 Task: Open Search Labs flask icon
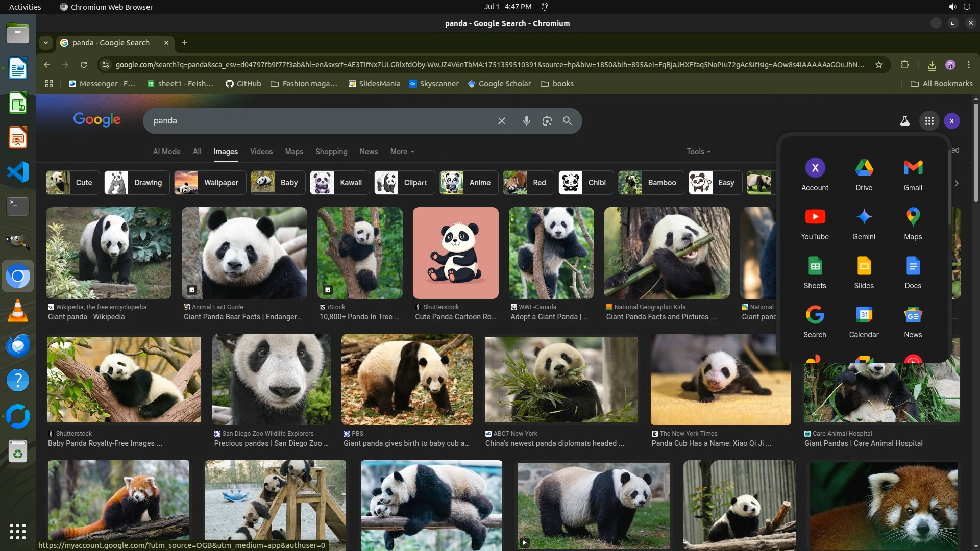(x=904, y=121)
